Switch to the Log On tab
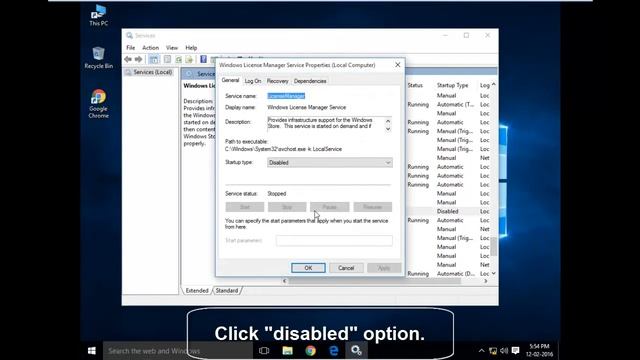 [253, 81]
